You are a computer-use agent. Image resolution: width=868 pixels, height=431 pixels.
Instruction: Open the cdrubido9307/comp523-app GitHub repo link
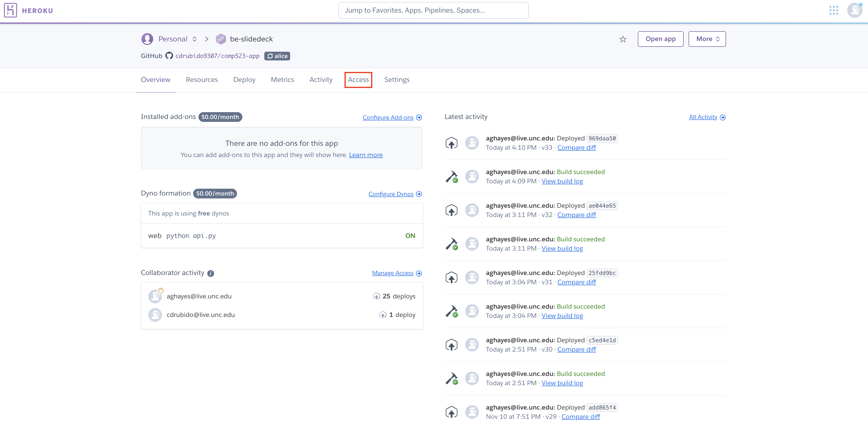217,56
